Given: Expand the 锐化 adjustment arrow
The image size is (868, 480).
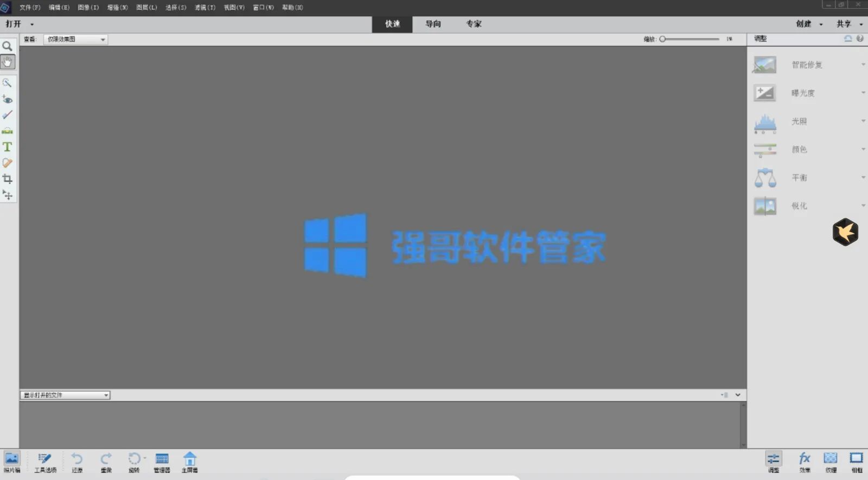Looking at the screenshot, I should [863, 206].
